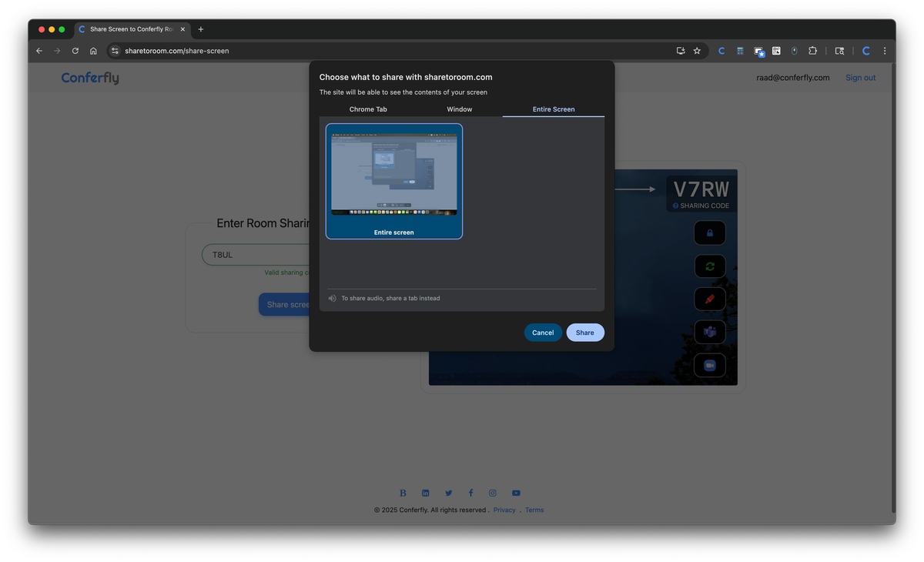
Task: Open the Extensions puzzle piece menu
Action: 812,51
